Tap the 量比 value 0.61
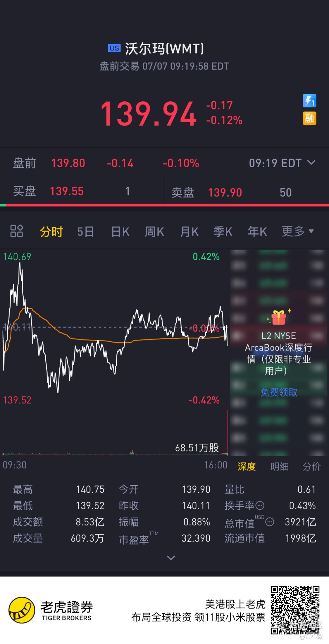This screenshot has width=329, height=644. pyautogui.click(x=307, y=489)
